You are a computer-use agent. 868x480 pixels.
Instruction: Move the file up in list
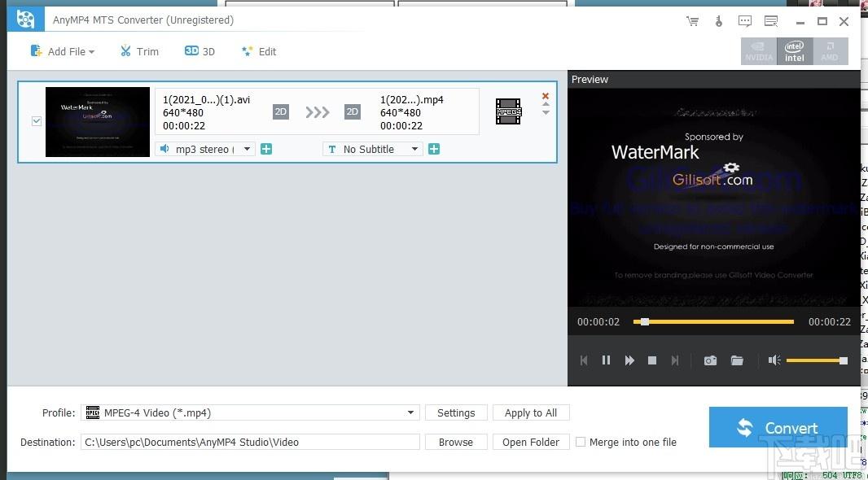[546, 104]
